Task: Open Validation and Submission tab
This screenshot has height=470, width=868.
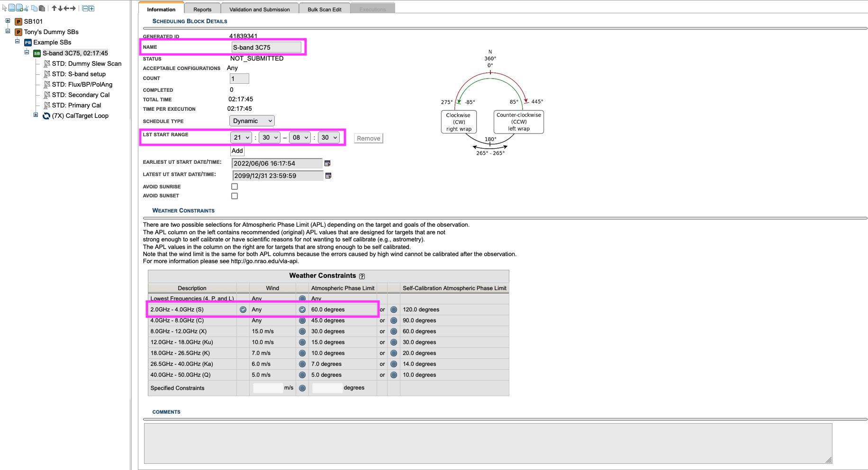Action: point(260,9)
